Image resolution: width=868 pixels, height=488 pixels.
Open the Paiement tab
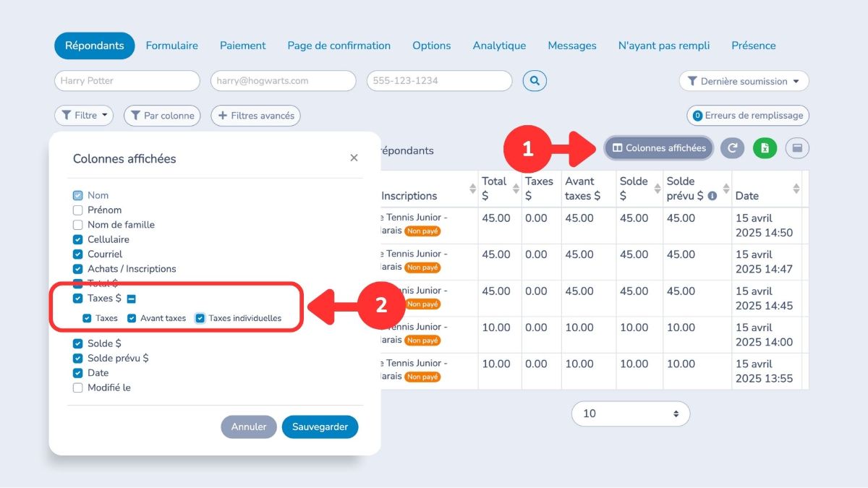[243, 46]
